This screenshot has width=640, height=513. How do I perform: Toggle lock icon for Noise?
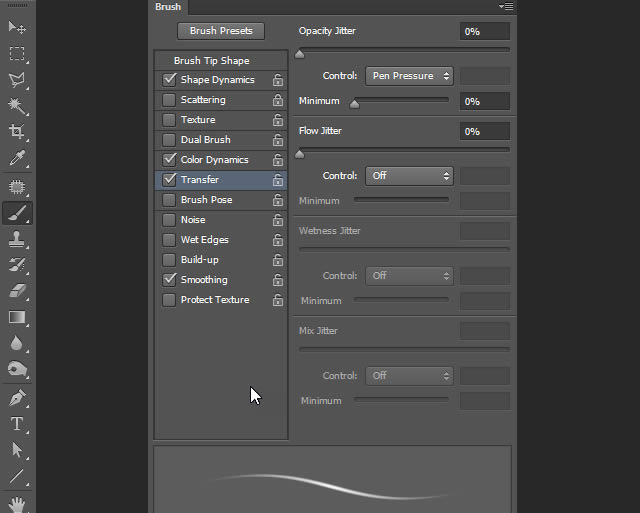[278, 220]
